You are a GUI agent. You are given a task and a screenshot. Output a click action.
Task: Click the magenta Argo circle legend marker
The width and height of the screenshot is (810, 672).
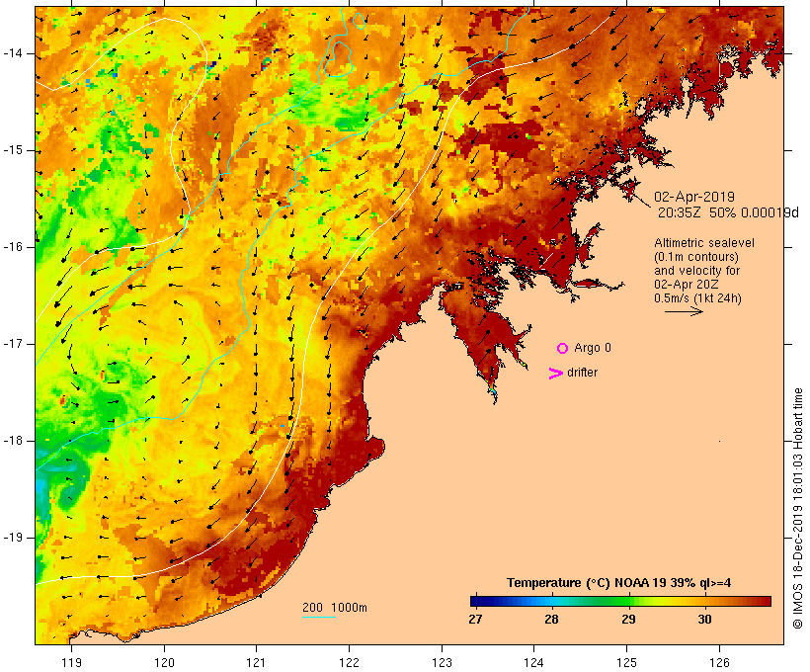coord(563,348)
